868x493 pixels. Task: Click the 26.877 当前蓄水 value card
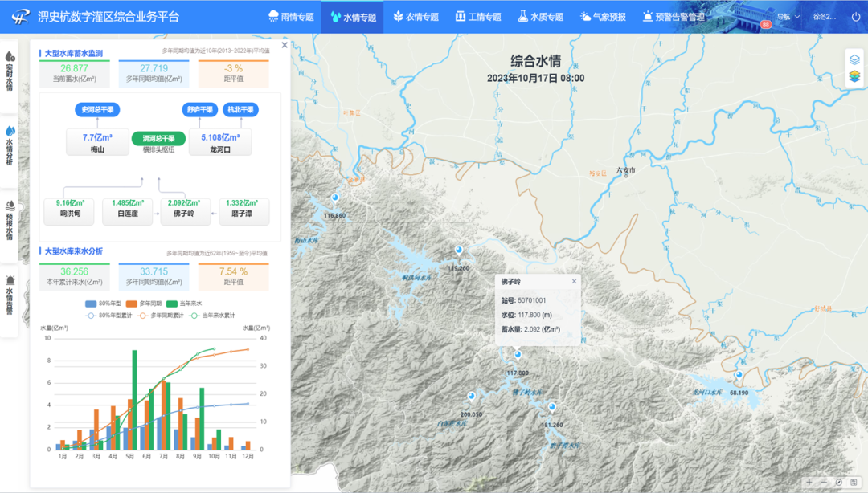pyautogui.click(x=74, y=74)
